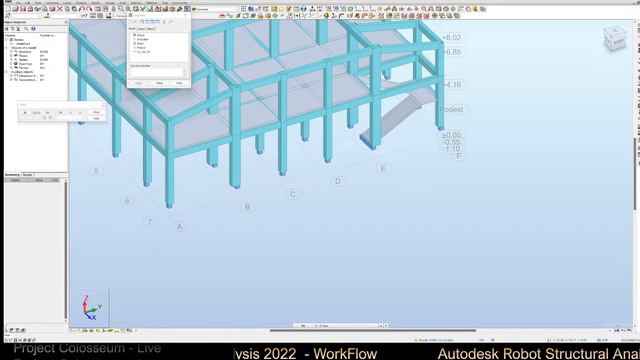Collapse the Objects of a model node
This screenshot has width=640, height=360.
pyautogui.click(x=7, y=48)
